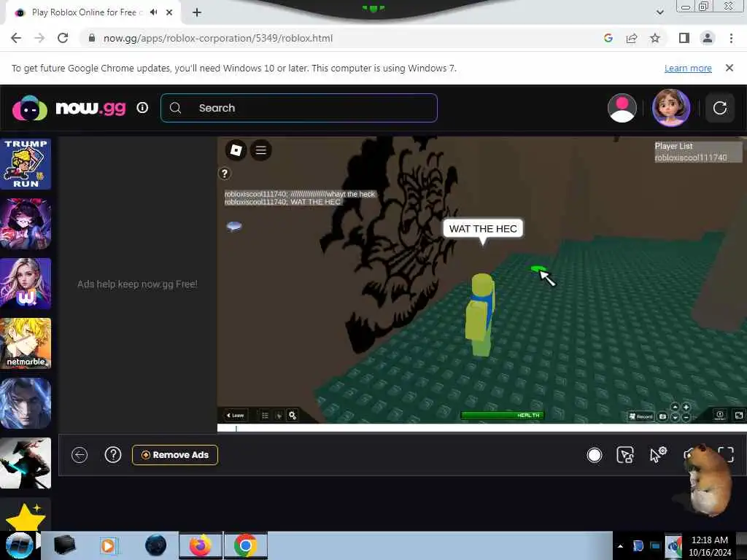Enter fullscreen with the corner brackets icon
This screenshot has width=747, height=560.
point(726,455)
